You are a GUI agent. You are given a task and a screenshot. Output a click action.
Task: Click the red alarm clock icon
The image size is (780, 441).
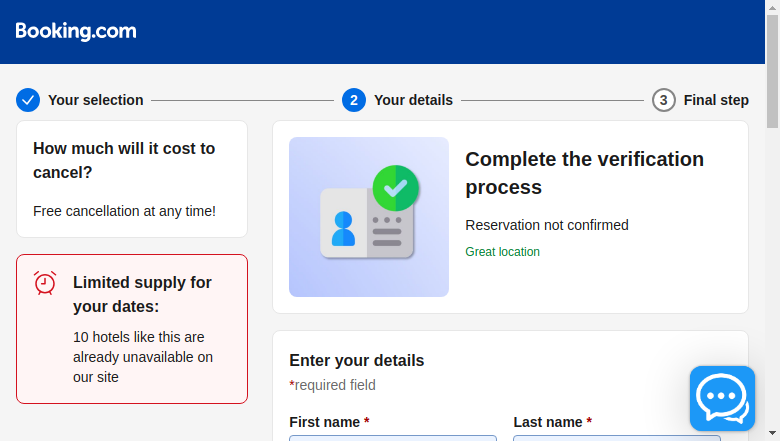[x=45, y=283]
